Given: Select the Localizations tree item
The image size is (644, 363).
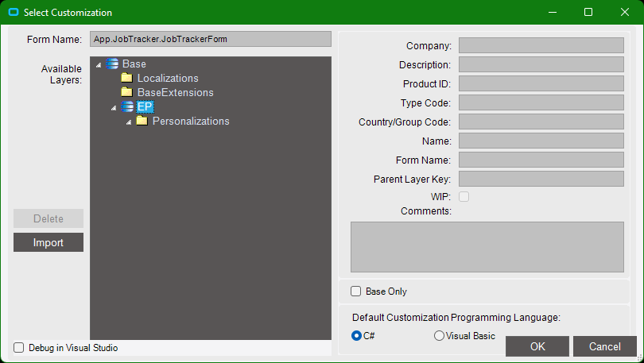Looking at the screenshot, I should pyautogui.click(x=168, y=78).
